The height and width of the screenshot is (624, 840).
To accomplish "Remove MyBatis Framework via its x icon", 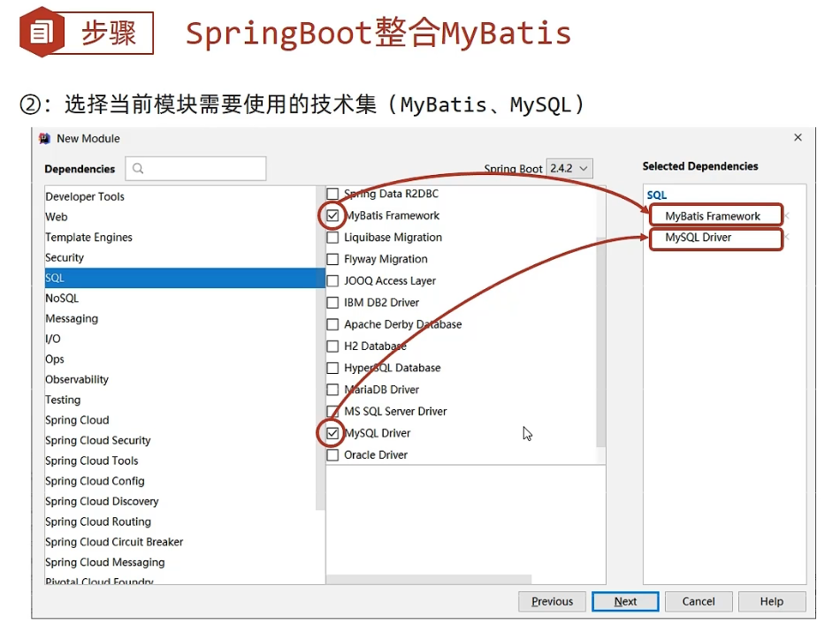I will pyautogui.click(x=786, y=216).
